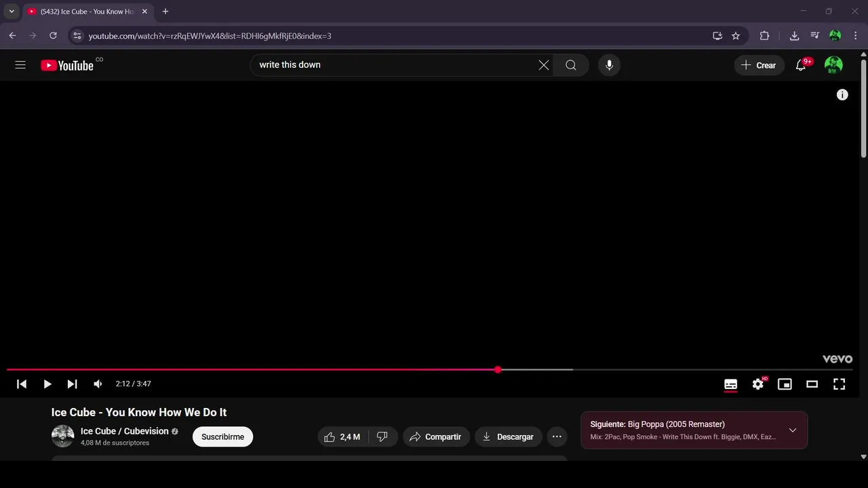Go to the YouTube home logo
Screen dimensions: 868x488
click(67, 65)
